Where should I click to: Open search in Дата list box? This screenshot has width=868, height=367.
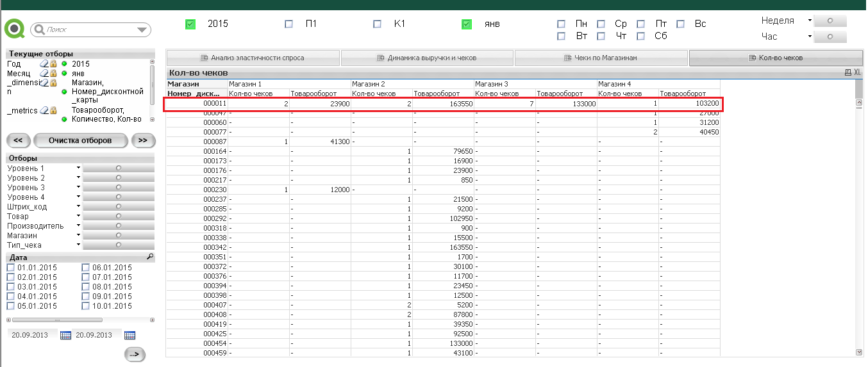tap(150, 257)
